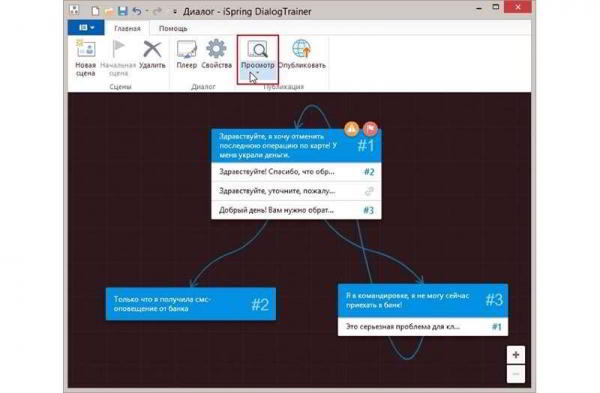Viewport: 600px width, 393px height.
Task: Open the Плеер player settings
Action: tap(186, 49)
